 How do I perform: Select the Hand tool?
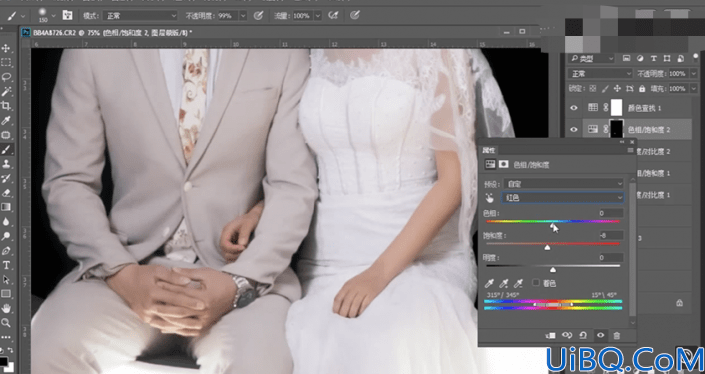click(x=6, y=308)
